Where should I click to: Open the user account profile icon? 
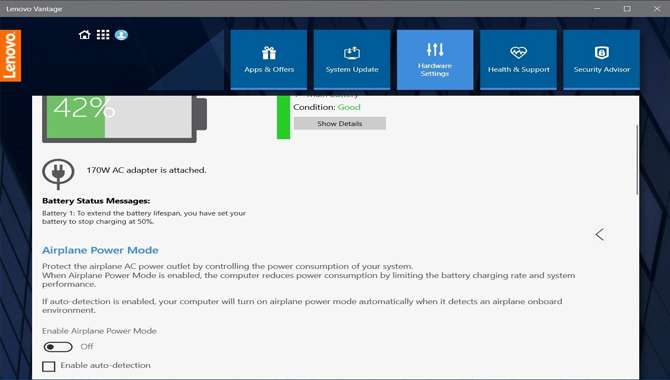(121, 35)
